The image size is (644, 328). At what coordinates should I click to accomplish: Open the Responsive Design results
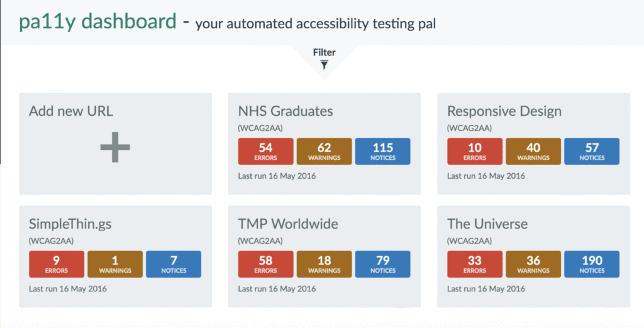(x=504, y=111)
